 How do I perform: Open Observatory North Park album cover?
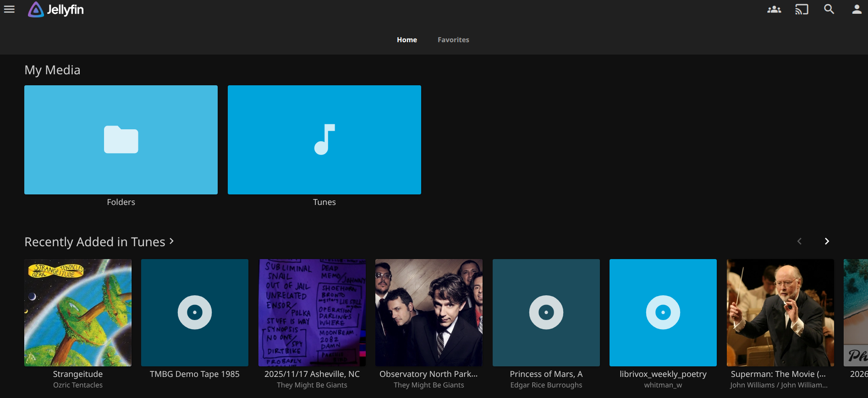[x=429, y=313]
